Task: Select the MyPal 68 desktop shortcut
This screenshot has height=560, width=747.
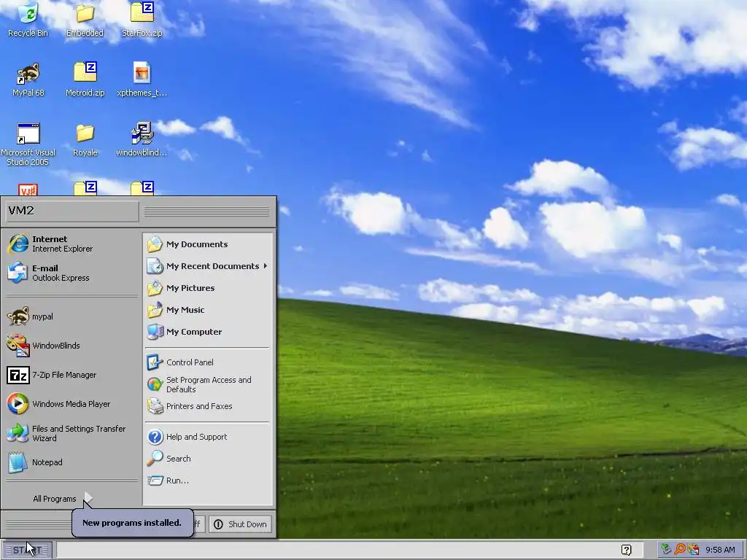Action: pyautogui.click(x=28, y=80)
